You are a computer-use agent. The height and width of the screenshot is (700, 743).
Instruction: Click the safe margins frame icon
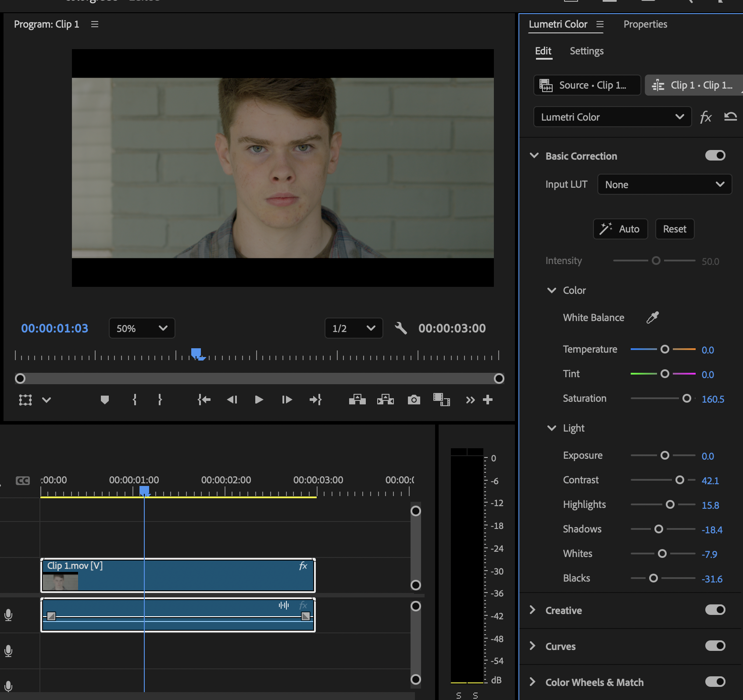(x=25, y=400)
